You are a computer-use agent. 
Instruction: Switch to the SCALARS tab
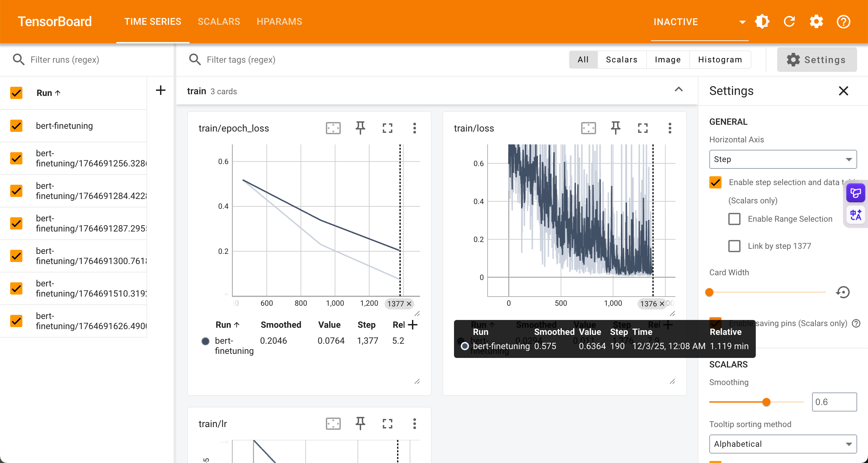pyautogui.click(x=219, y=22)
